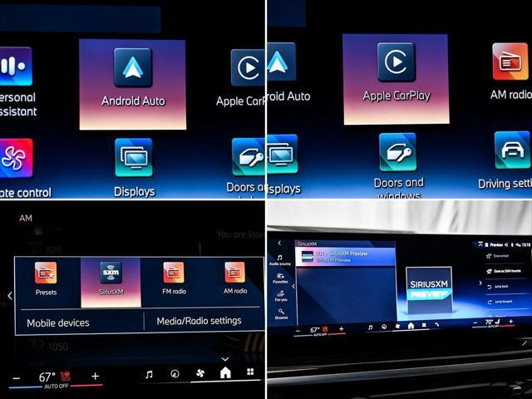Collapse SiriusXM sidebar with the left chevron
The height and width of the screenshot is (399, 532).
293,287
